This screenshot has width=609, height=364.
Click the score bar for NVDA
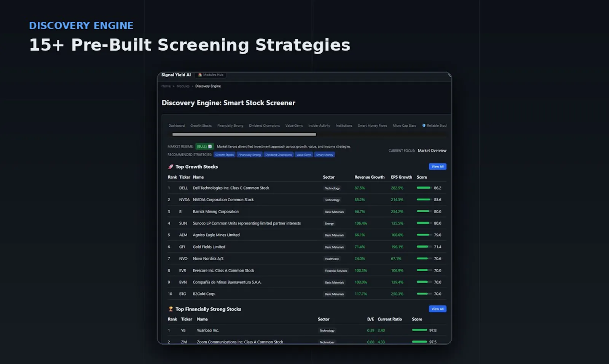(424, 200)
